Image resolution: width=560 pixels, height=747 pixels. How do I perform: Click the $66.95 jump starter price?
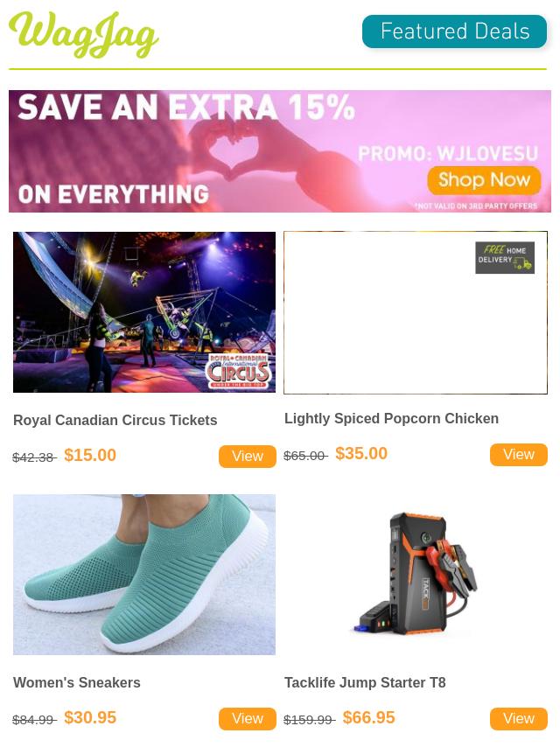369,717
